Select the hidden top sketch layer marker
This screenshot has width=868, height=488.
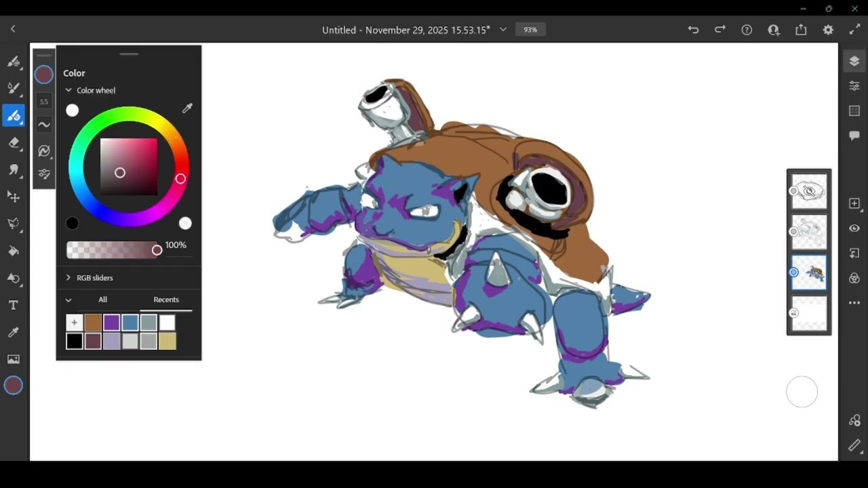(x=793, y=191)
